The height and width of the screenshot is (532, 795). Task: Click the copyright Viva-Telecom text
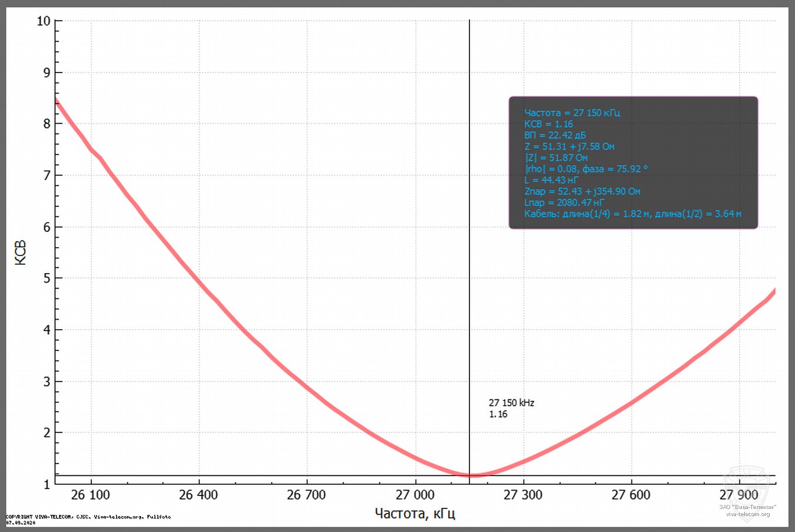pyautogui.click(x=88, y=517)
